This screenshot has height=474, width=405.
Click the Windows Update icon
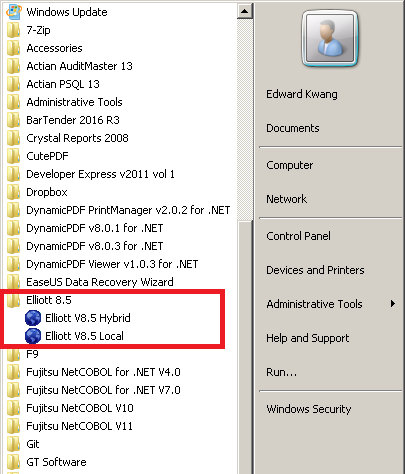(14, 12)
